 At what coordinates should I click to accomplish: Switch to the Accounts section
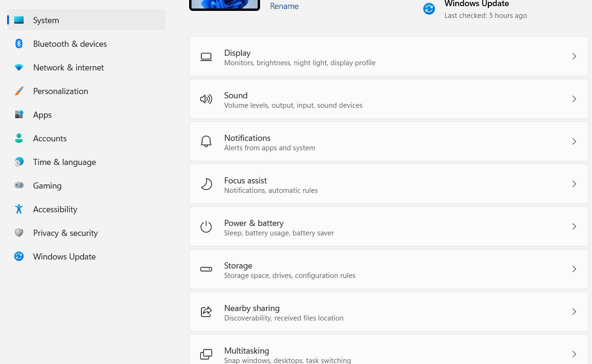tap(50, 138)
